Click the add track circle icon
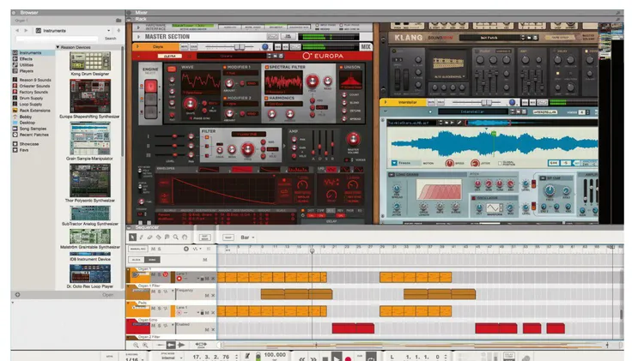The width and height of the screenshot is (644, 361). click(186, 249)
